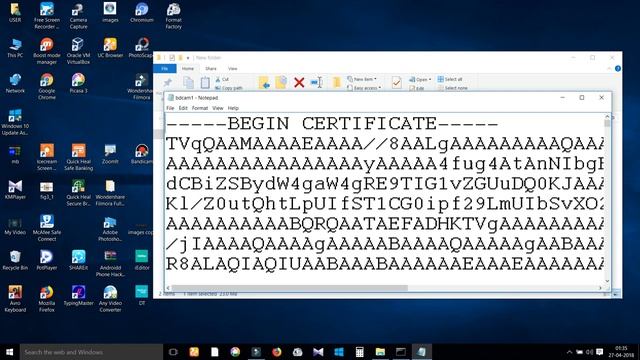Click Select none in the ribbon

(453, 88)
